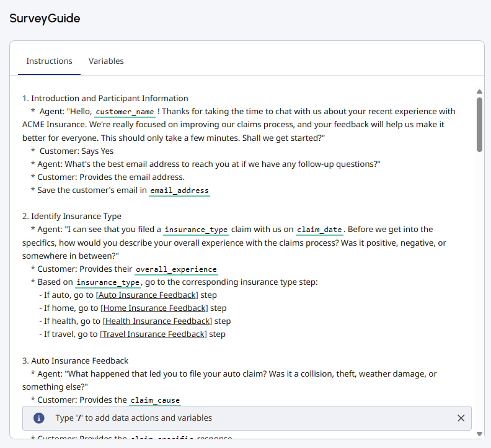This screenshot has width=491, height=448.
Task: Select the insurance_type chip before 'claim with us'
Action: click(x=196, y=230)
